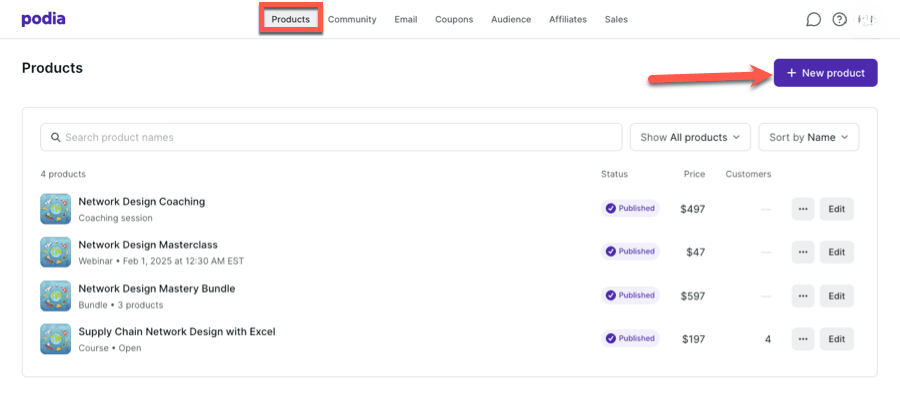The width and height of the screenshot is (900, 408).
Task: Click the New product button
Action: coord(825,73)
